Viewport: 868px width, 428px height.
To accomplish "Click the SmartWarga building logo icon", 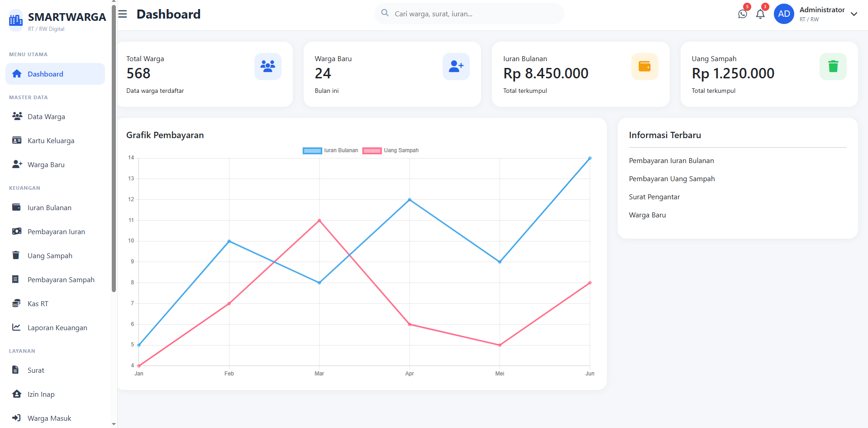I will pos(16,20).
